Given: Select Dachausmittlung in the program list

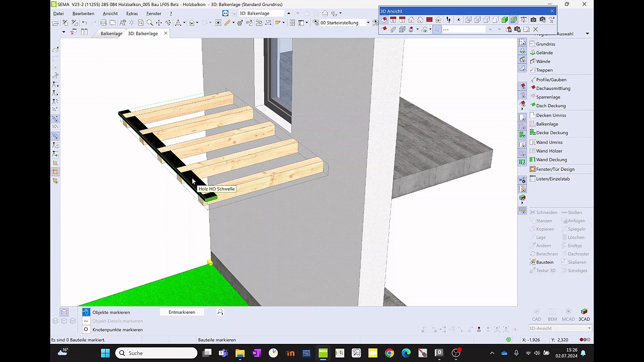Looking at the screenshot, I should pyautogui.click(x=552, y=88).
